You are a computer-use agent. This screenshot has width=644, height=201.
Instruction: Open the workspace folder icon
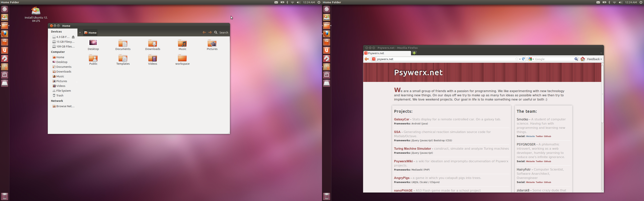[182, 58]
